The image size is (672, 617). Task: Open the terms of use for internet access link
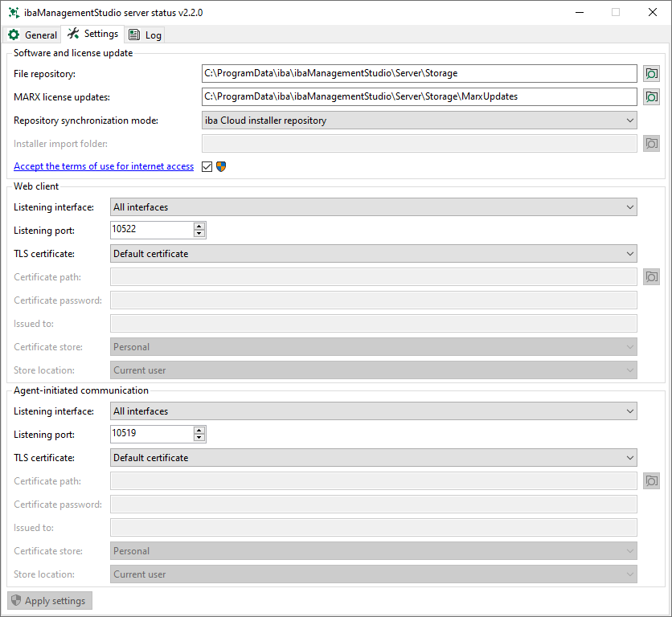tap(104, 166)
